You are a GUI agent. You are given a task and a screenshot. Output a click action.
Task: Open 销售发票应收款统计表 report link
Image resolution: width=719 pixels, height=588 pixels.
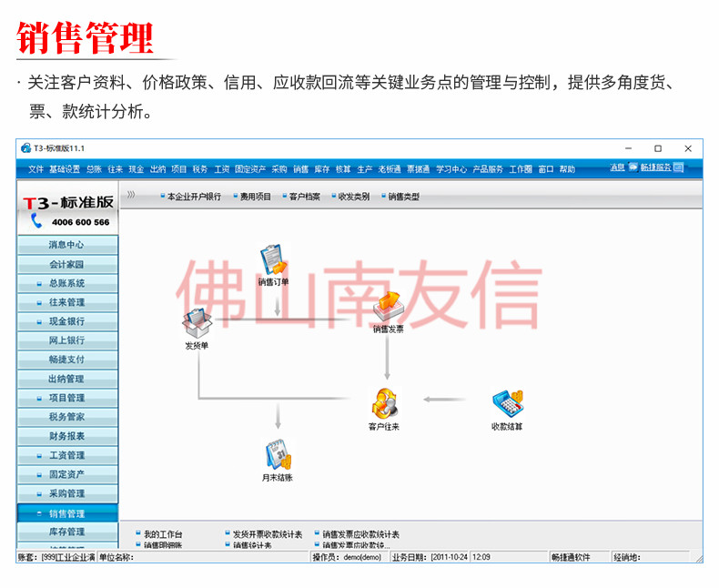(360, 534)
